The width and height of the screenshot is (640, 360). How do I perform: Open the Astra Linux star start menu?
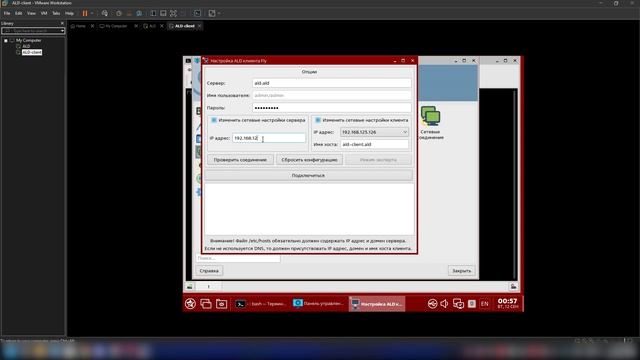pos(190,304)
